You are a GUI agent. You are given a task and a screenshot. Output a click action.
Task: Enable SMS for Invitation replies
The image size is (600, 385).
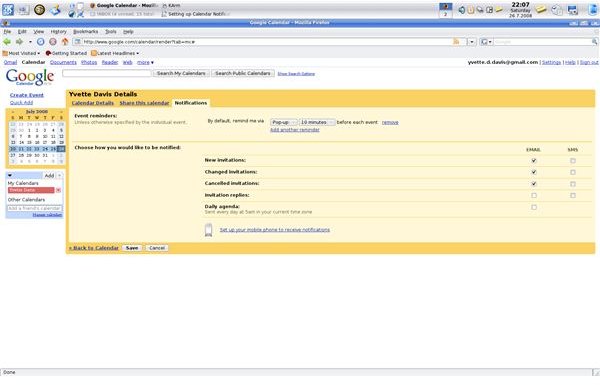coord(573,196)
